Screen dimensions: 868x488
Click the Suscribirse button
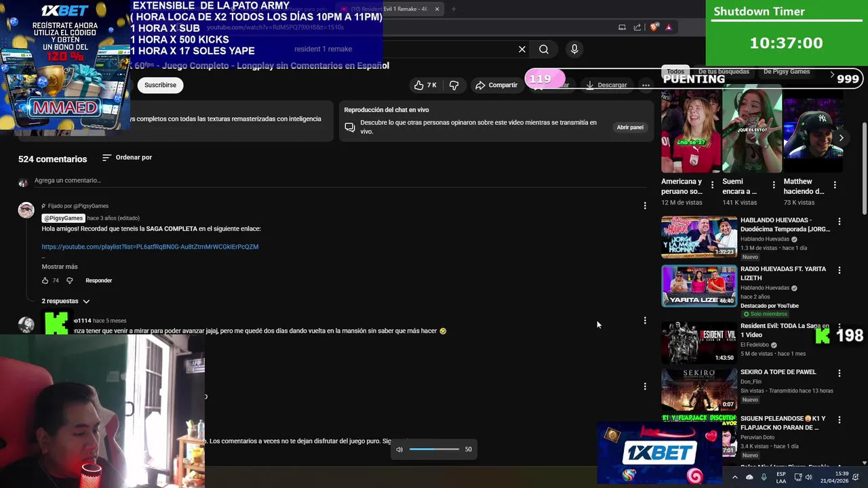click(160, 85)
